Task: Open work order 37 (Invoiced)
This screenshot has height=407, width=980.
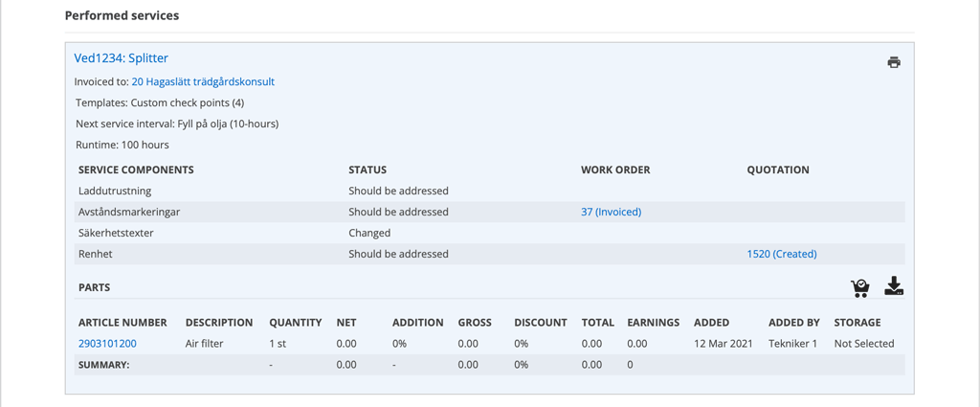Action: coord(612,212)
